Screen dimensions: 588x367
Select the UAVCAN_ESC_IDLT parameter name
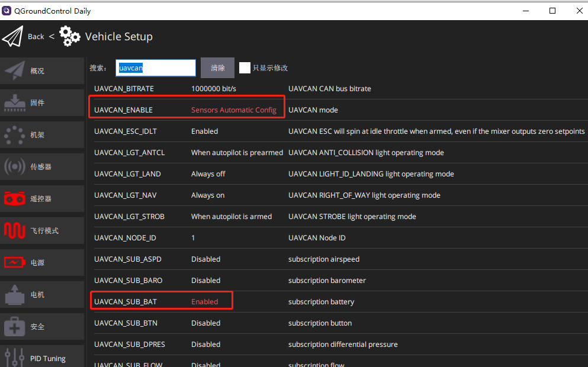pos(126,131)
